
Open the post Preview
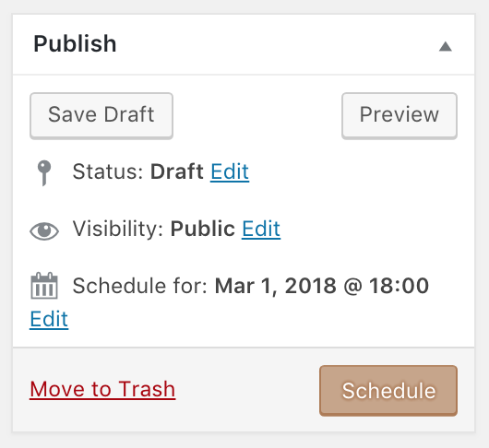400,115
